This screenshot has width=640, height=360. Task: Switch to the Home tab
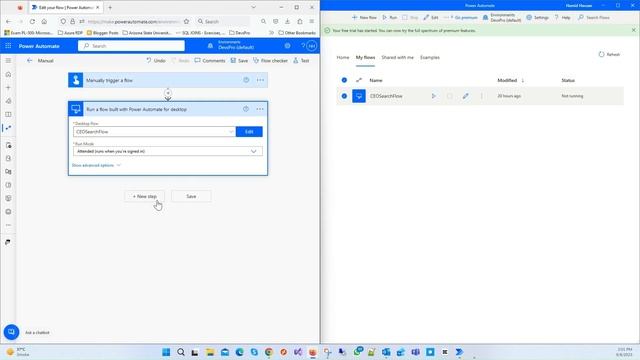(x=343, y=58)
